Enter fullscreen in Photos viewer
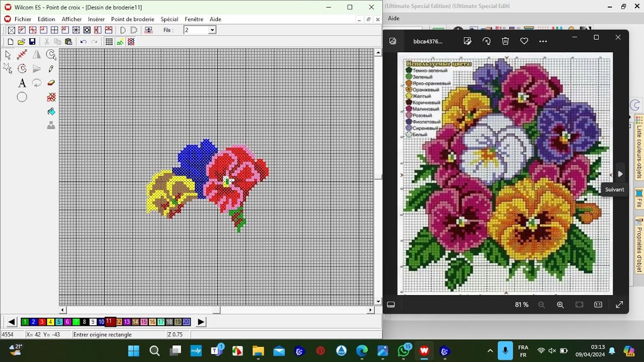644x362 pixels. [619, 305]
